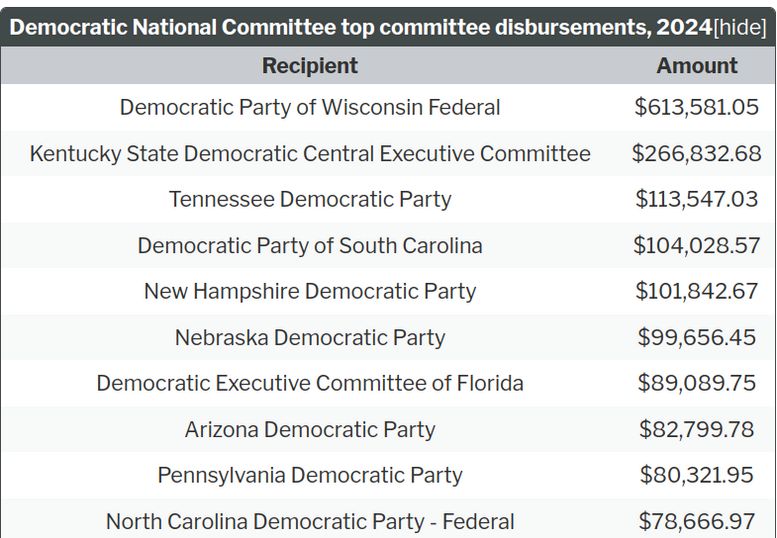The image size is (777, 538).
Task: Select the $266,832.68 amount cell
Action: pos(697,153)
